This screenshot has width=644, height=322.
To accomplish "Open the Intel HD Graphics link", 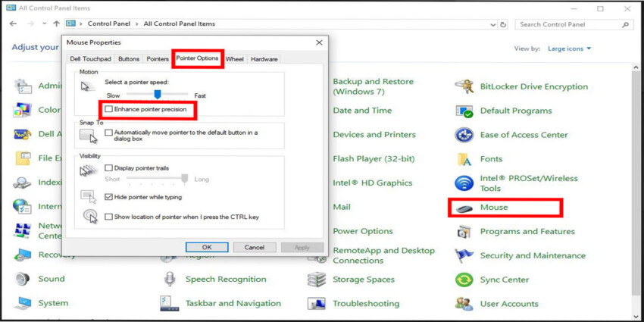I will pyautogui.click(x=373, y=183).
